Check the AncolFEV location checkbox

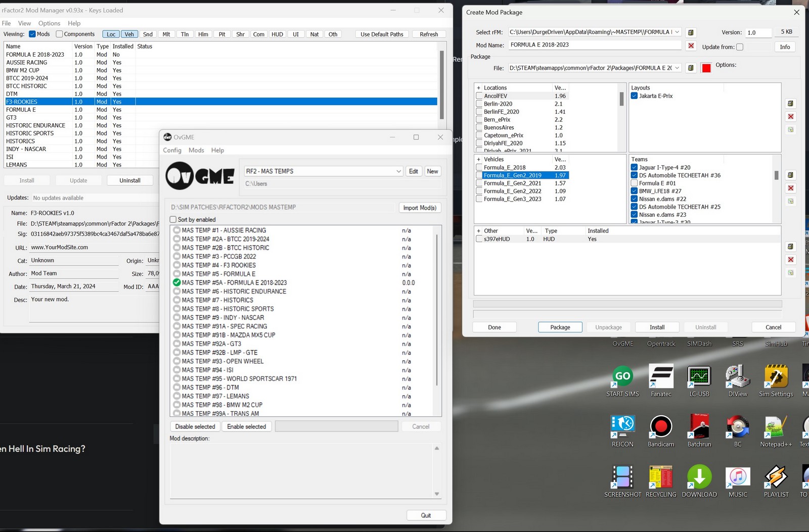479,96
